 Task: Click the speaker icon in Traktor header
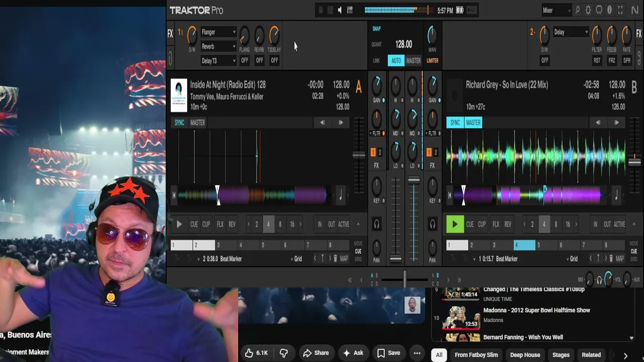pyautogui.click(x=340, y=10)
